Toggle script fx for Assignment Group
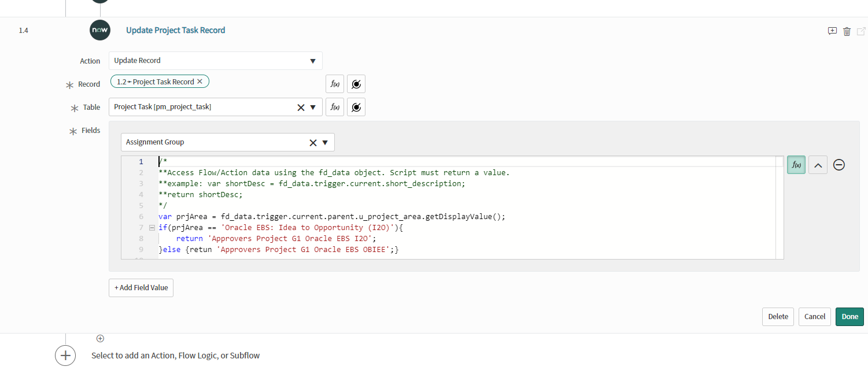This screenshot has width=868, height=385. click(x=796, y=165)
